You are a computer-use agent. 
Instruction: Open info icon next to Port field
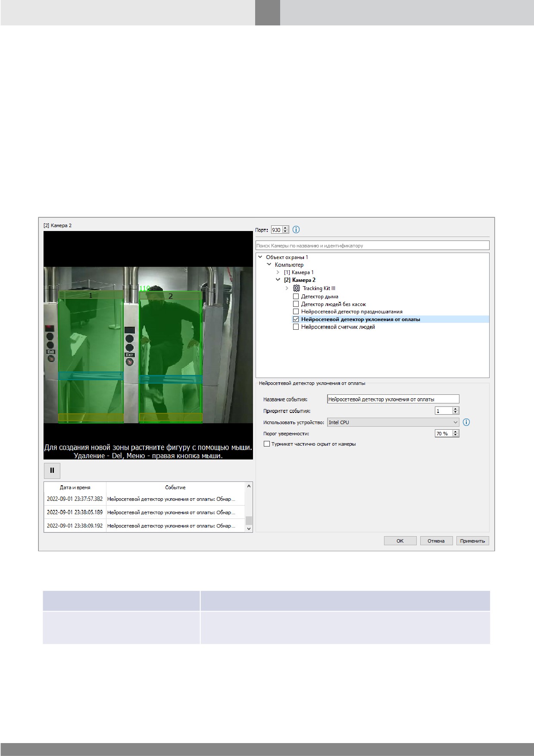point(296,230)
